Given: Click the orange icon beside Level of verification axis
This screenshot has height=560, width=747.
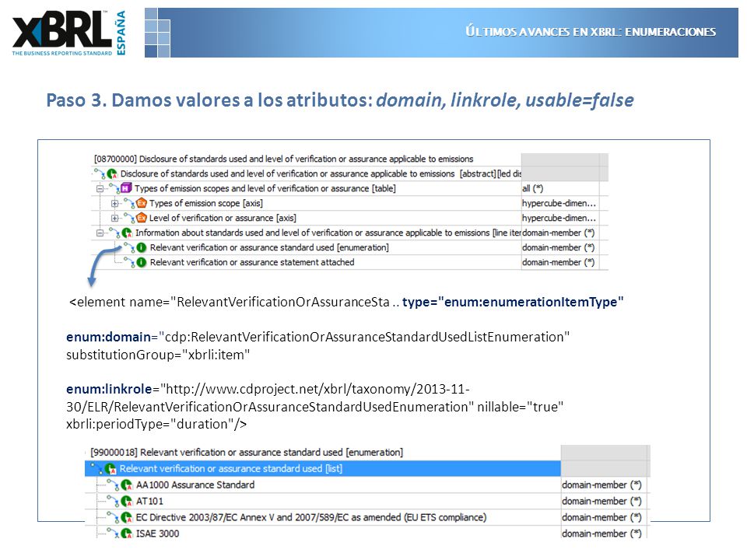Looking at the screenshot, I should pyautogui.click(x=142, y=218).
